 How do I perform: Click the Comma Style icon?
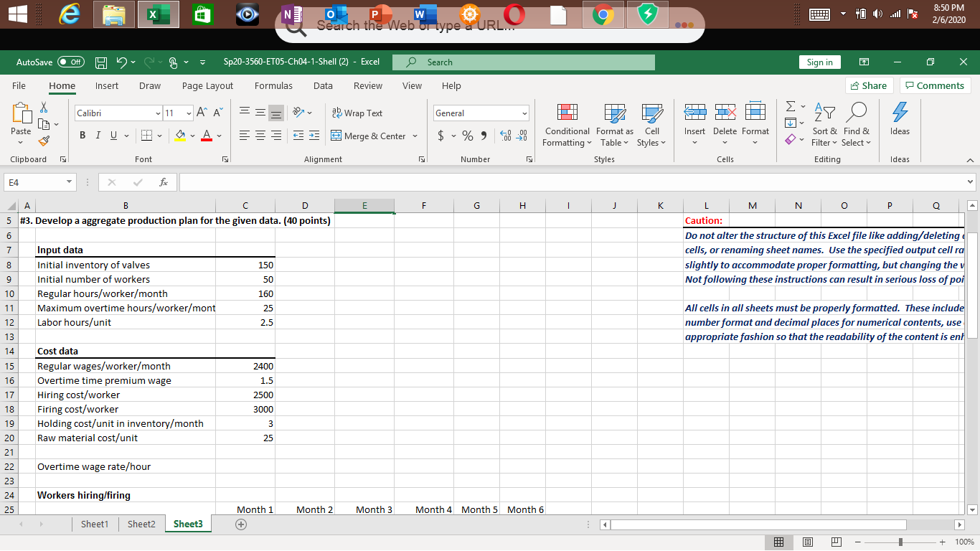[x=483, y=136]
